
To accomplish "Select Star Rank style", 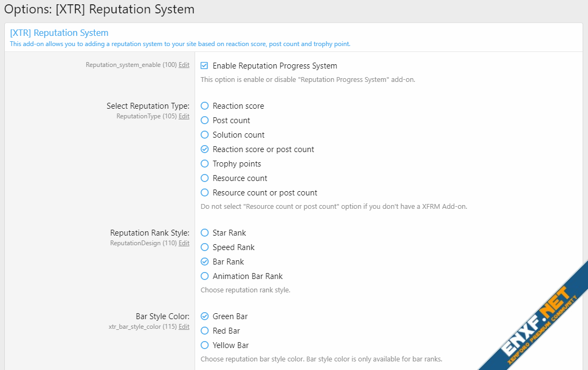I will [204, 233].
